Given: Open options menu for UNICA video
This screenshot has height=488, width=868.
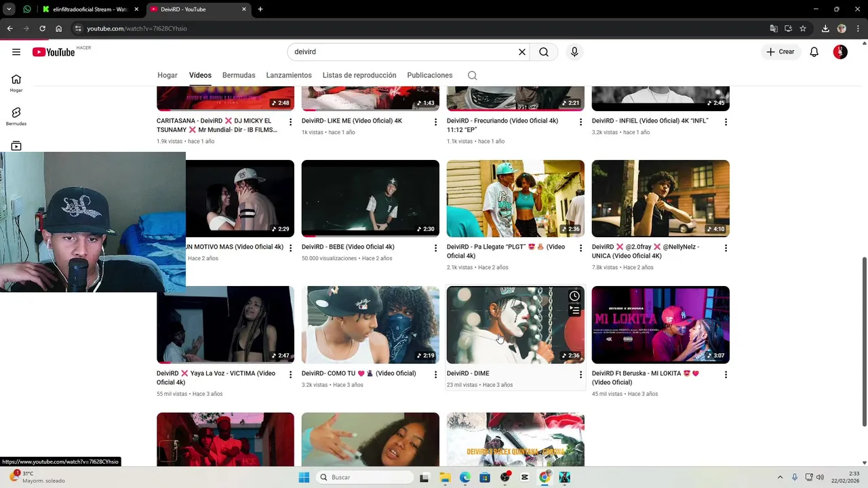Looking at the screenshot, I should [726, 248].
